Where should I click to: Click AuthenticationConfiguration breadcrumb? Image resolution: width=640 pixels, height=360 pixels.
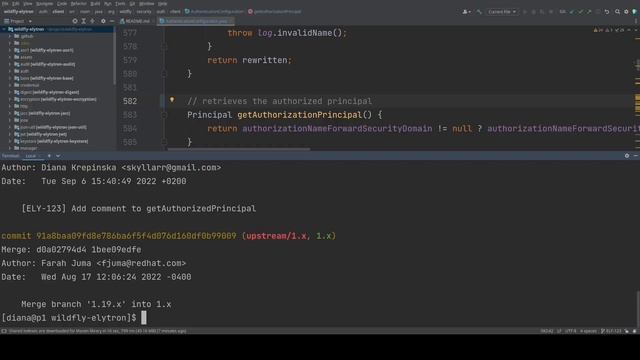click(214, 12)
